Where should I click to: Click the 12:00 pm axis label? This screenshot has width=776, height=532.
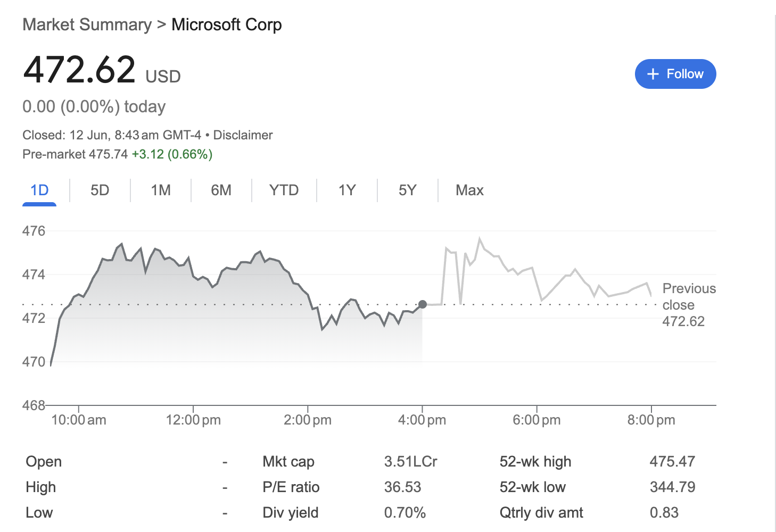(193, 420)
